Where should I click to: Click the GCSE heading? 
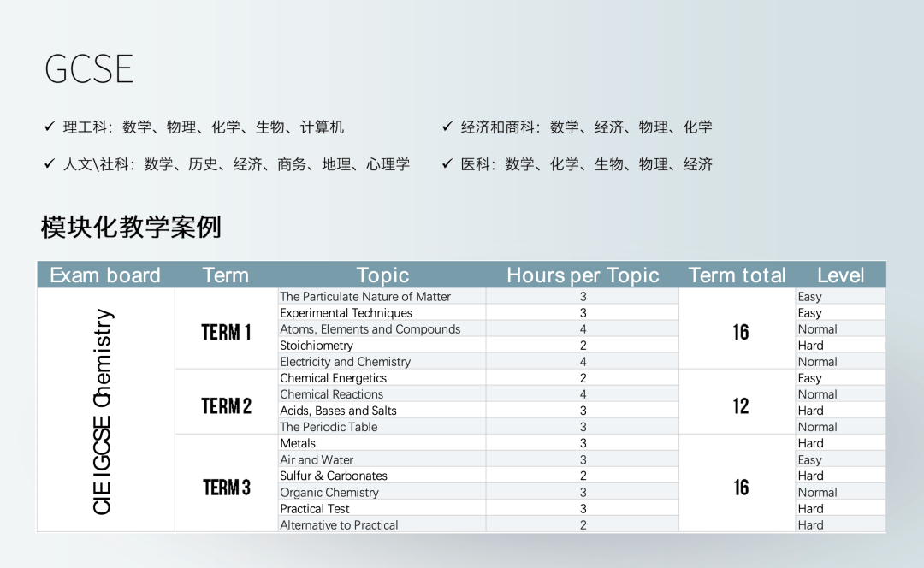point(89,69)
